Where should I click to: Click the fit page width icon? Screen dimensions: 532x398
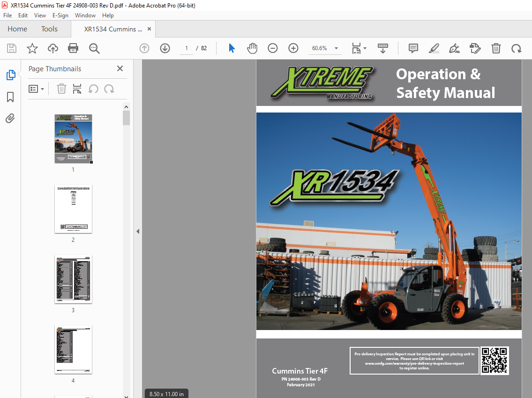point(356,48)
